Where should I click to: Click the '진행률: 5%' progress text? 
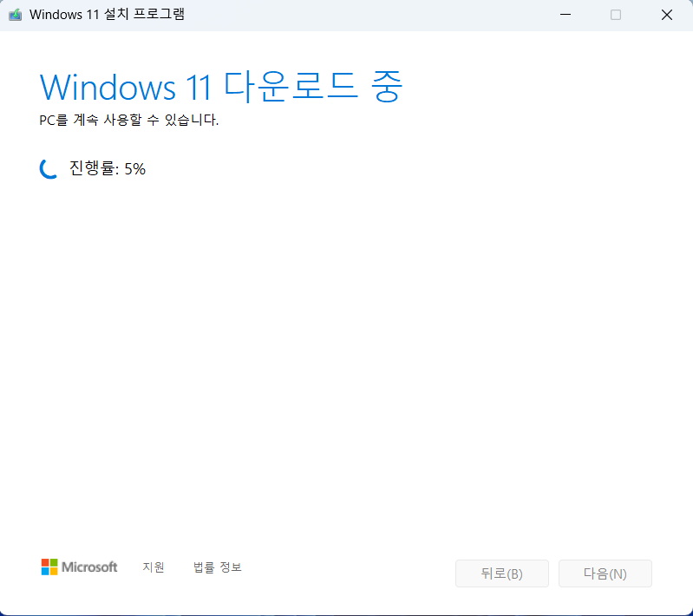[108, 169]
